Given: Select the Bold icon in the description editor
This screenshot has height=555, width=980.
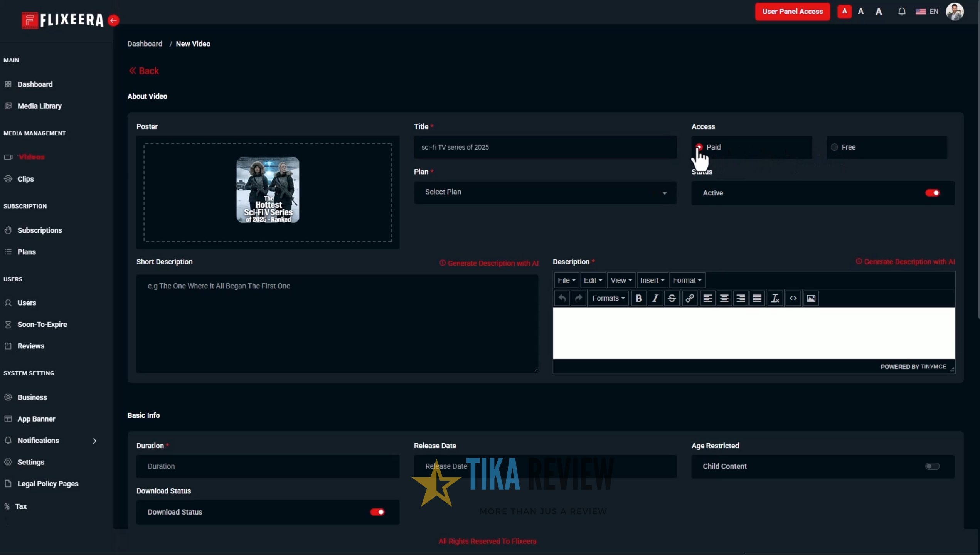Looking at the screenshot, I should [x=639, y=298].
